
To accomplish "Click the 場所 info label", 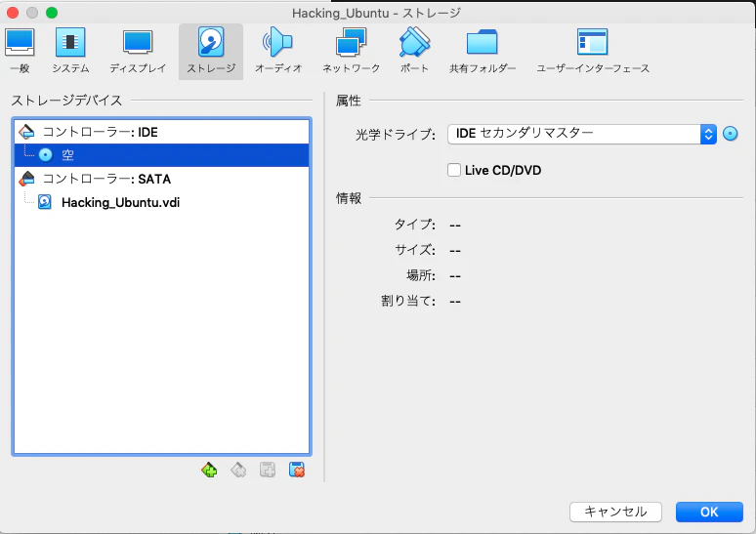I will click(x=421, y=275).
